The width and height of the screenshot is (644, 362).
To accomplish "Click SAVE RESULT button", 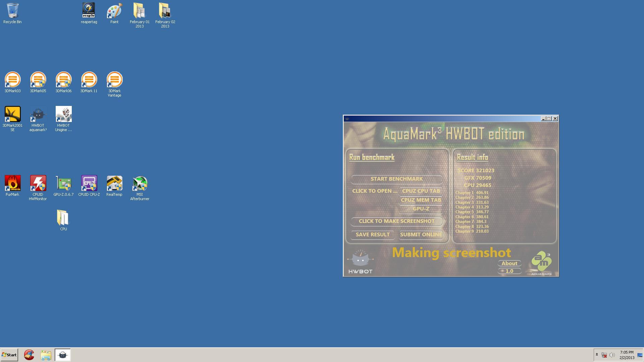I will click(x=372, y=234).
